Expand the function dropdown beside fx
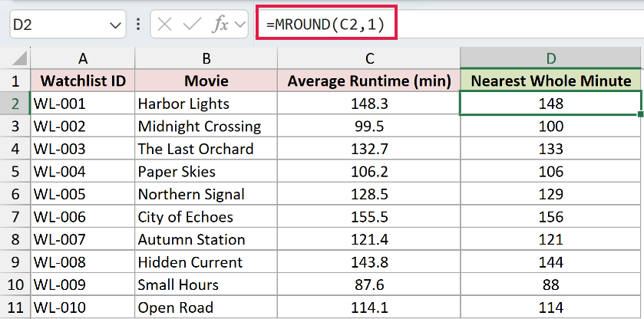The height and width of the screenshot is (319, 644). click(x=239, y=25)
